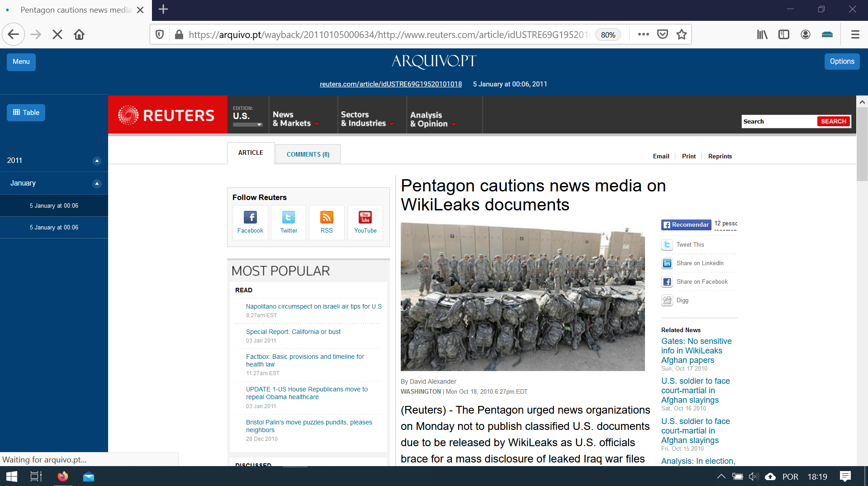
Task: Click the soldiers article photo
Action: 522,296
